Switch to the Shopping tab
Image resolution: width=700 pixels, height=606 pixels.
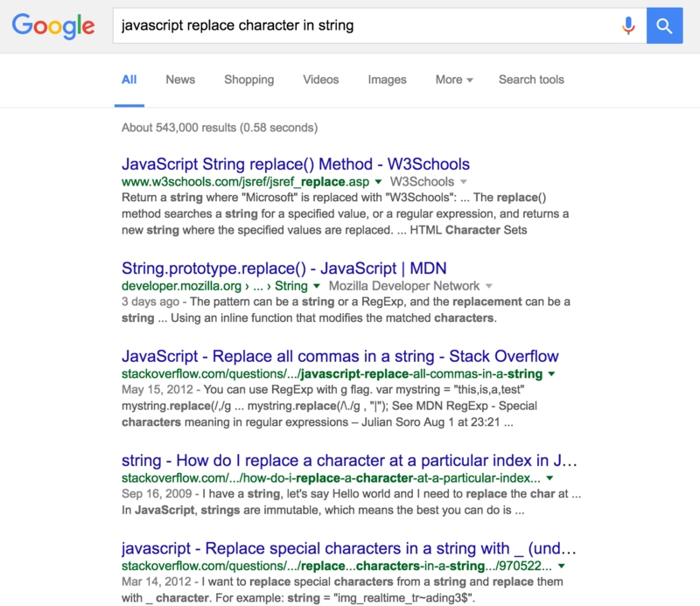tap(248, 80)
